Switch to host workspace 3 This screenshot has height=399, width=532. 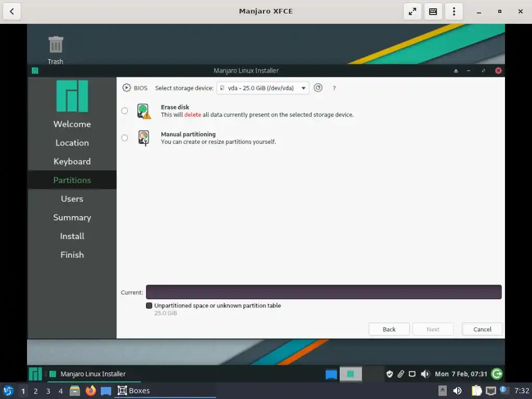48,391
